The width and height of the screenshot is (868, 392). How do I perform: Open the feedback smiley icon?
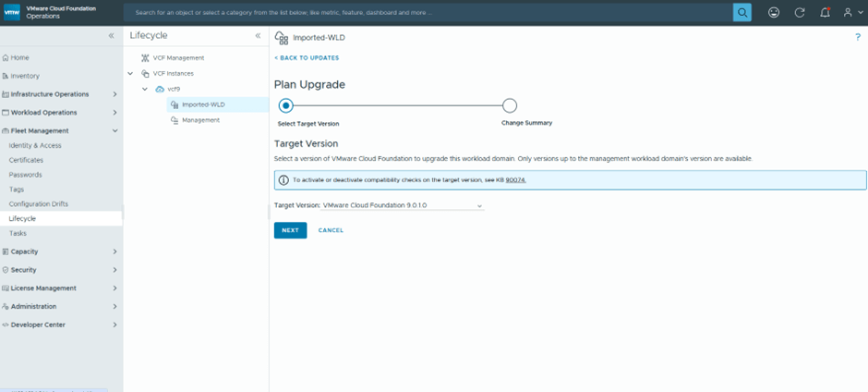point(774,13)
